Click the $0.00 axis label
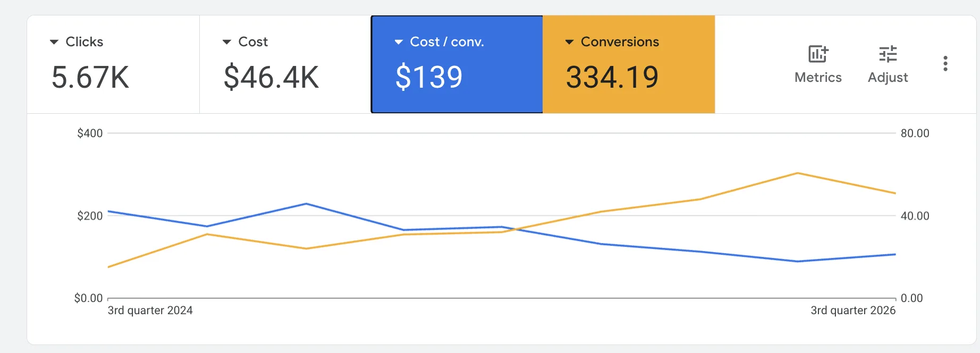 [88, 298]
